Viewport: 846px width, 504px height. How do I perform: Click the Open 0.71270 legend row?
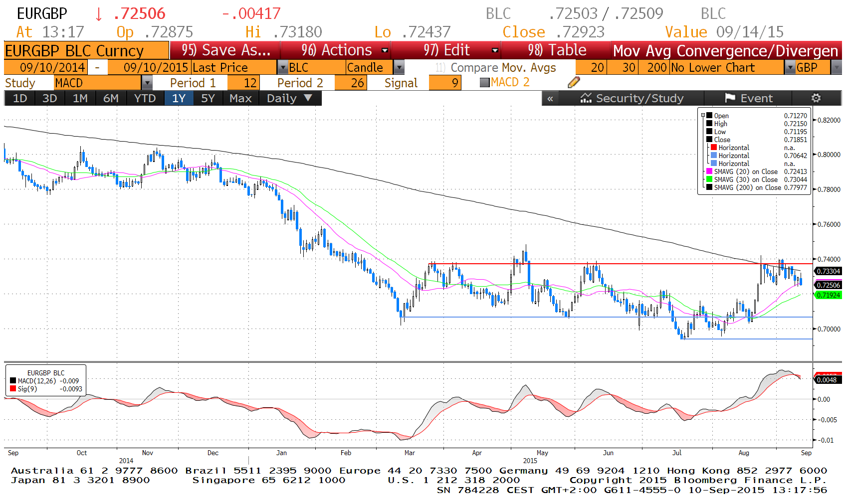pyautogui.click(x=757, y=116)
